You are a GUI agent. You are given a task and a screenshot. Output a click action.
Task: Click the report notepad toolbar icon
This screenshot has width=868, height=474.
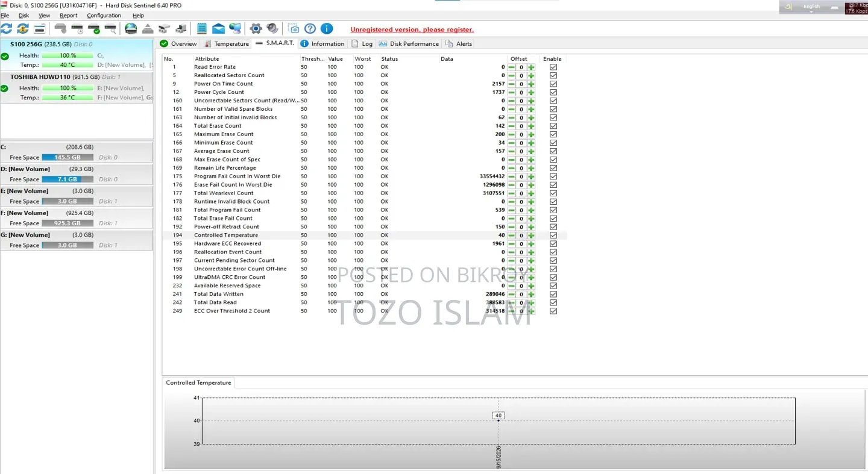click(x=201, y=28)
